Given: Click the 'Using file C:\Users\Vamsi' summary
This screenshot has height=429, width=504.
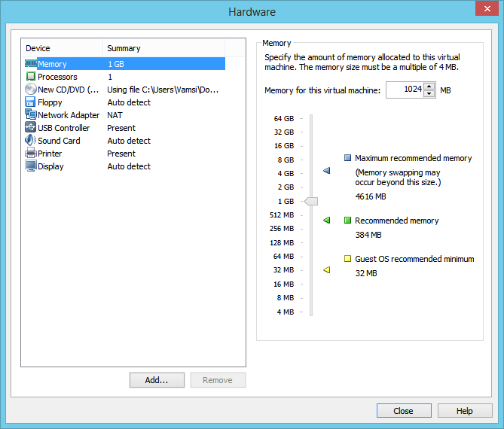Looking at the screenshot, I should point(163,90).
